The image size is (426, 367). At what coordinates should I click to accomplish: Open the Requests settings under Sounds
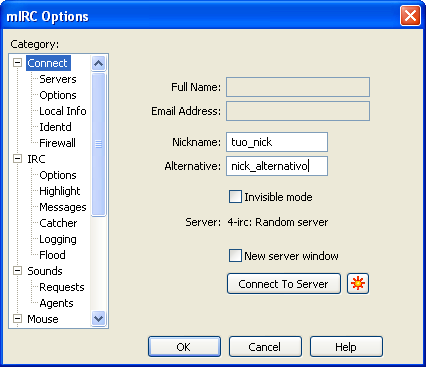point(62,287)
